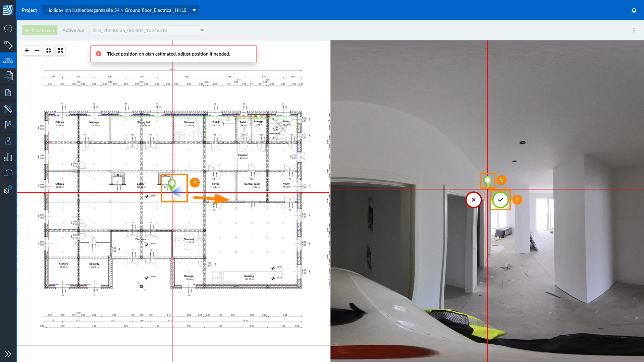644x362 pixels.
Task: Open the flag milestones sidebar icon
Action: coord(8,124)
